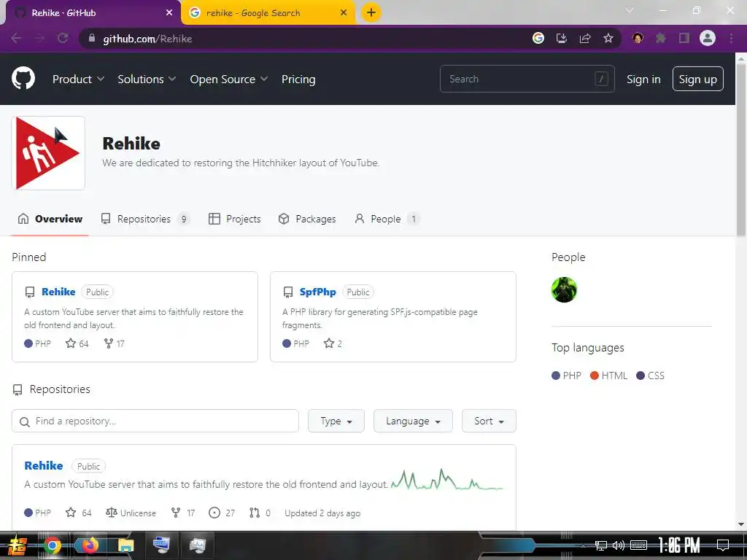Launch Firefox from the taskbar
This screenshot has height=560, width=747.
(x=88, y=545)
